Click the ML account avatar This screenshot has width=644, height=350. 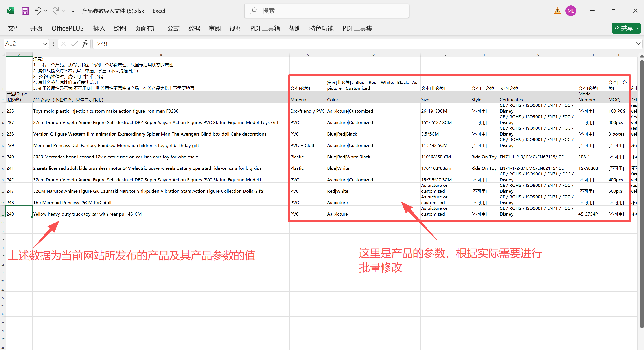571,11
